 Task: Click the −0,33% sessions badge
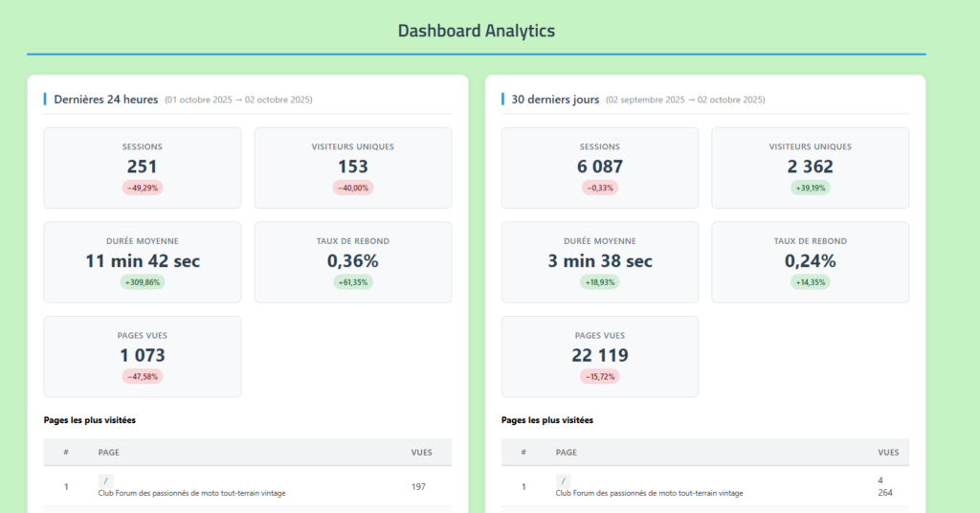(x=600, y=188)
